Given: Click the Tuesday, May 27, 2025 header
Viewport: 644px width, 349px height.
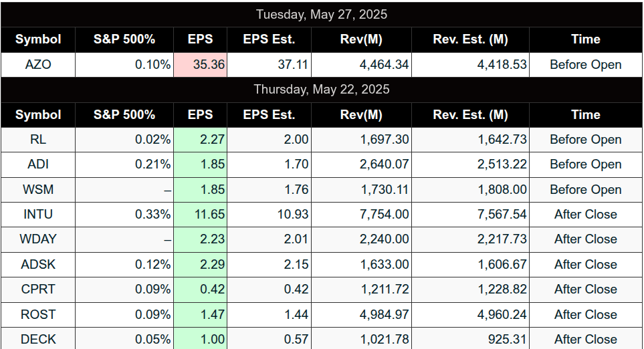Looking at the screenshot, I should tap(322, 14).
